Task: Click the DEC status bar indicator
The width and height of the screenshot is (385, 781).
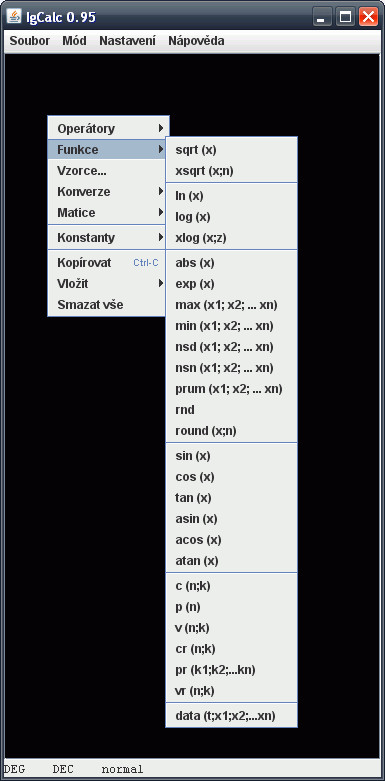Action: pos(63,769)
